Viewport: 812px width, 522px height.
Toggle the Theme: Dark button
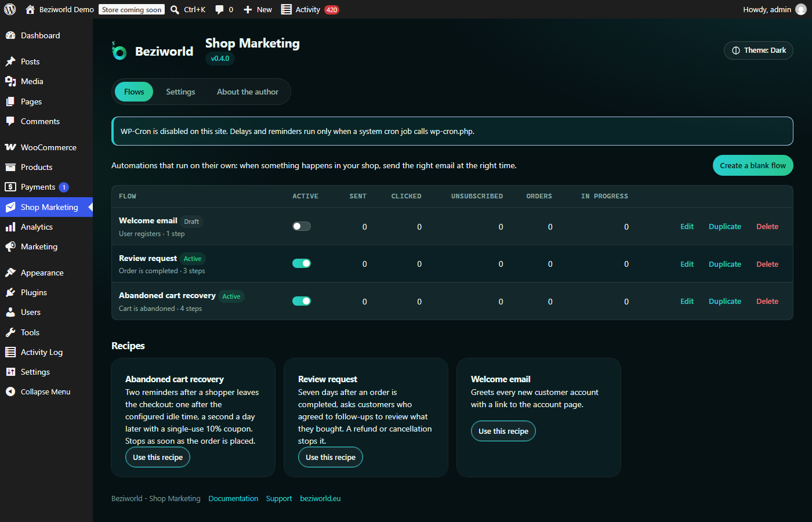[x=759, y=50]
